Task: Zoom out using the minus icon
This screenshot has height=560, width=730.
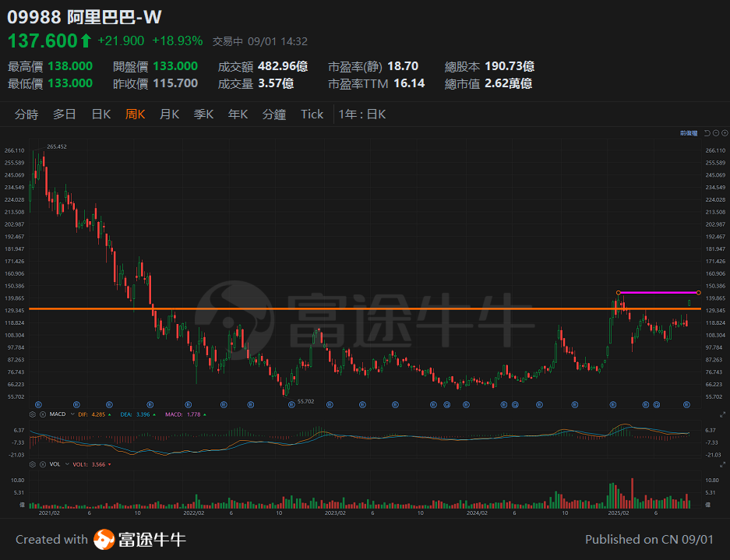Action: click(716, 133)
